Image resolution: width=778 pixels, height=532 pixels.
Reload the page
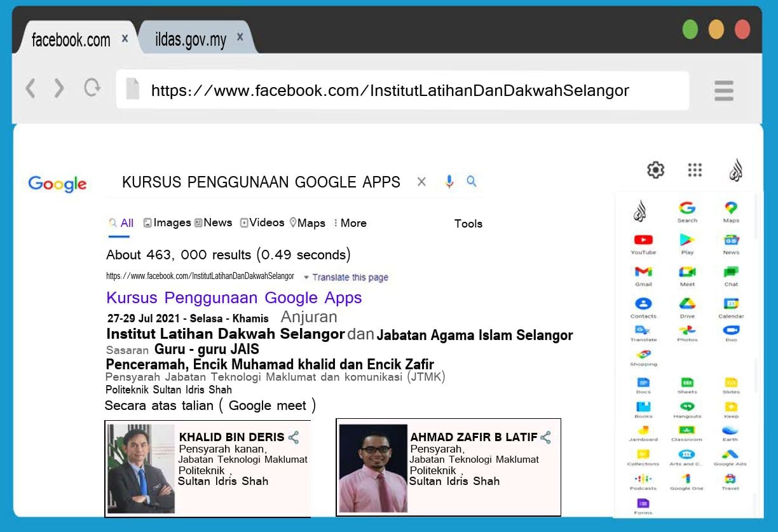(x=92, y=87)
